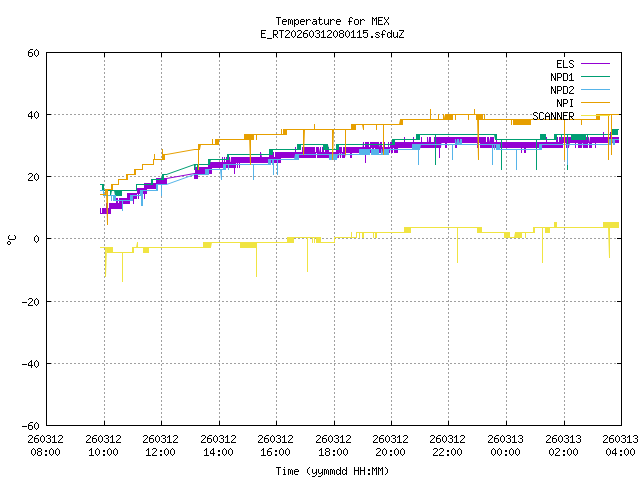Click the 260312 18:00 x-axis tick label
Viewport: 640px width, 480px height.
point(333,445)
